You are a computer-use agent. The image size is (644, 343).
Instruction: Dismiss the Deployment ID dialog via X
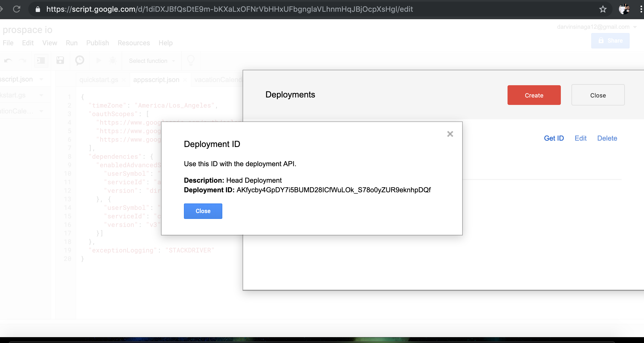450,134
